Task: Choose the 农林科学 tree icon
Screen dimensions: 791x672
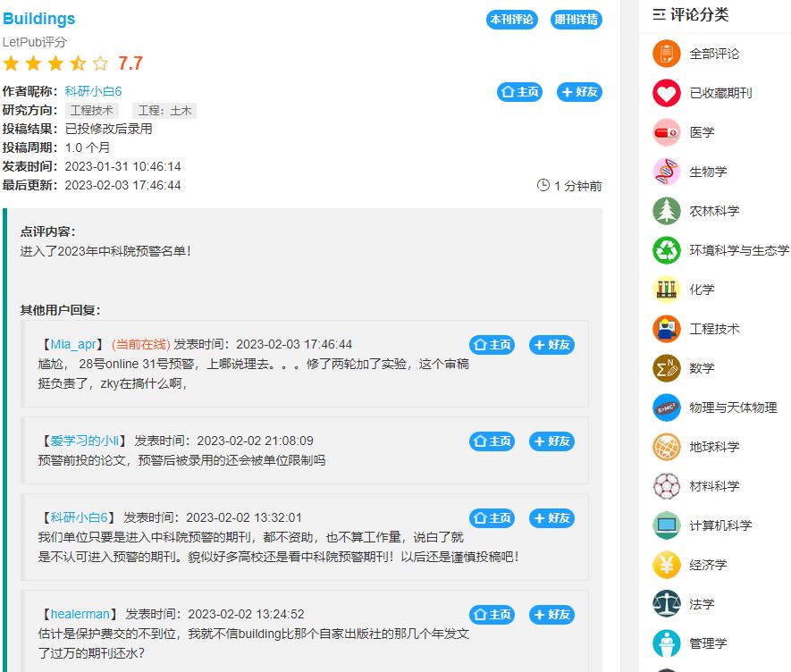Action: (x=667, y=211)
